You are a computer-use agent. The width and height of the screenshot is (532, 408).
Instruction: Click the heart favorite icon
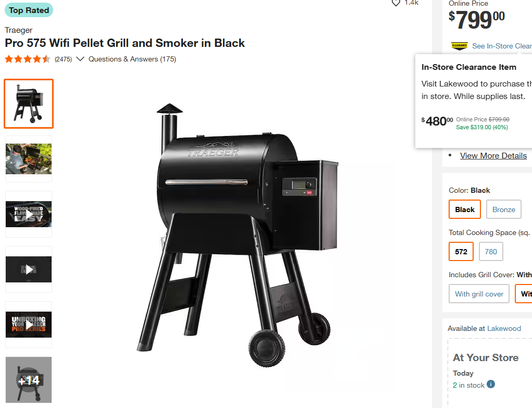[x=396, y=3]
